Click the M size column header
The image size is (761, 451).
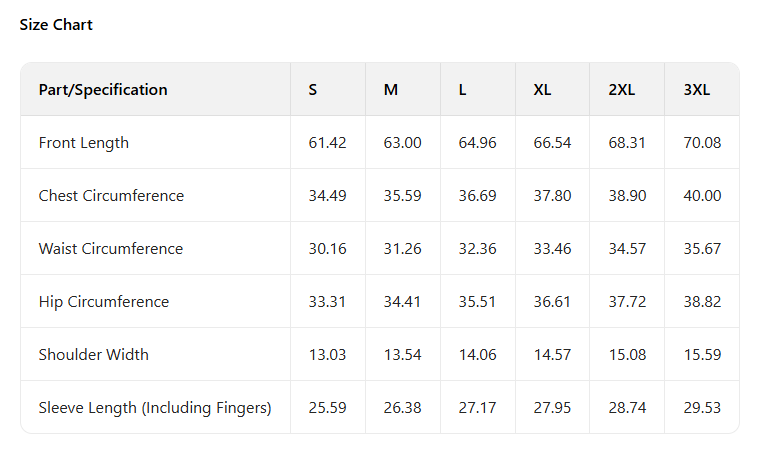pos(391,90)
